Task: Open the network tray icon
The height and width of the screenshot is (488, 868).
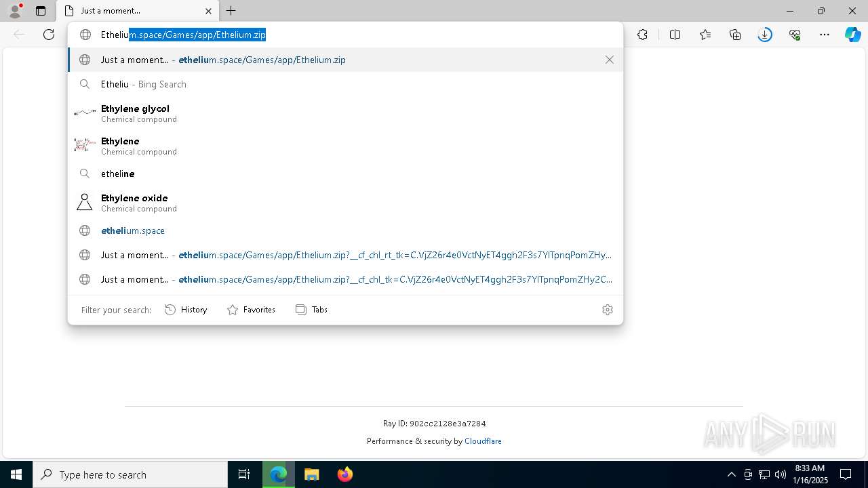Action: [x=764, y=474]
